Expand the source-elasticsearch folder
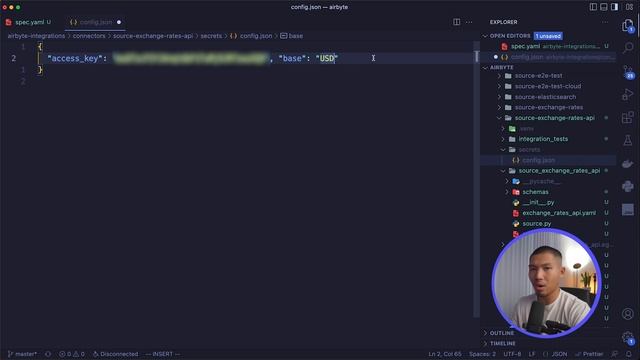The image size is (640, 360). [499, 97]
